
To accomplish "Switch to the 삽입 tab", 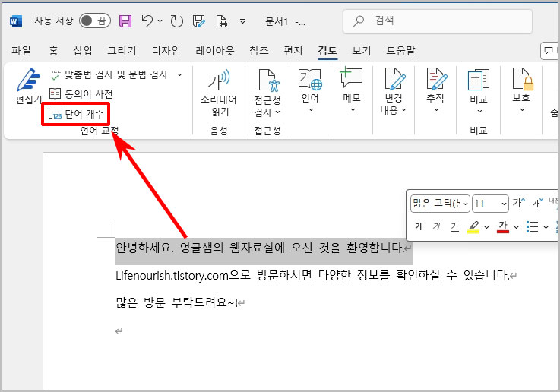I will pyautogui.click(x=83, y=51).
